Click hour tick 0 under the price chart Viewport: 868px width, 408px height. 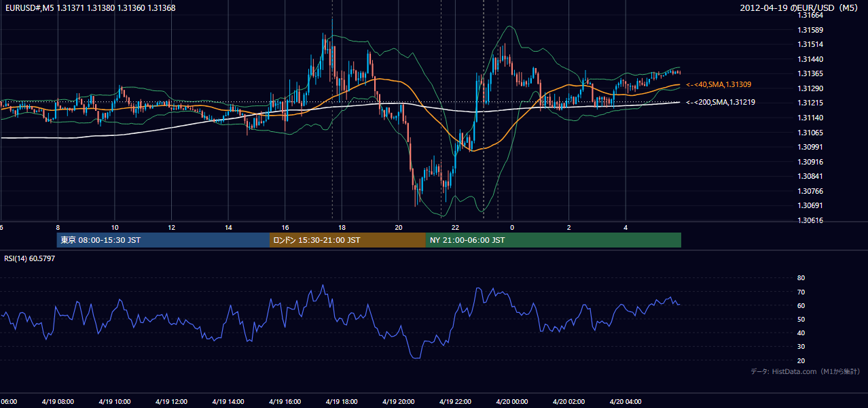pyautogui.click(x=512, y=227)
